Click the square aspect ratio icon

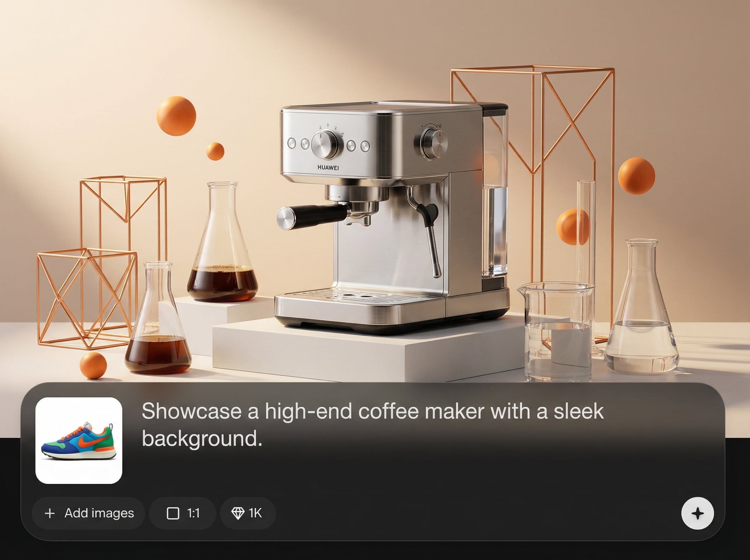click(x=173, y=513)
